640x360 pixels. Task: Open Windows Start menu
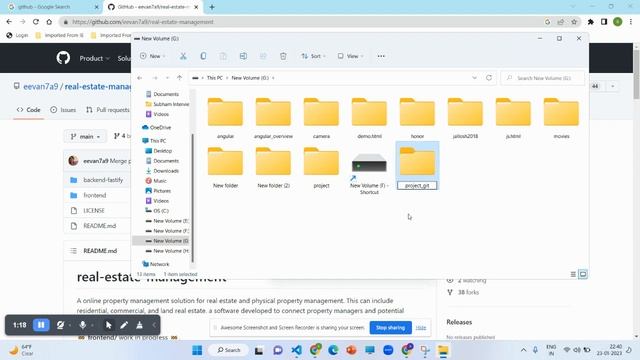[x=197, y=350]
